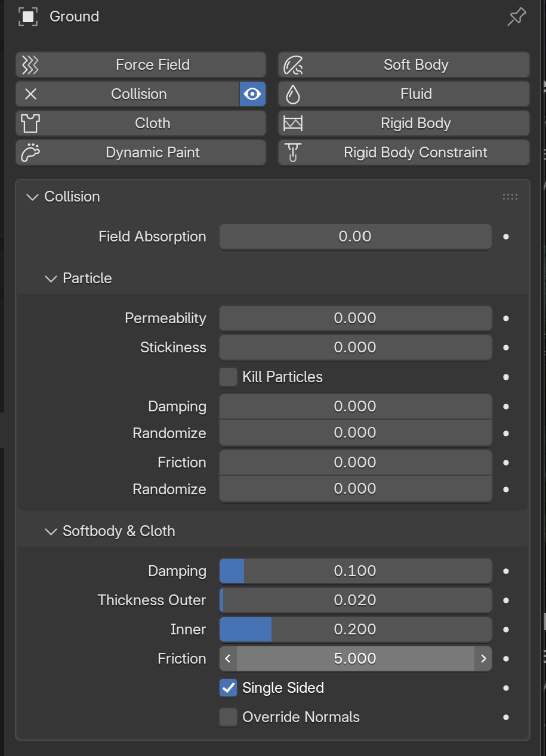Enable the Kill Particles checkbox
Image resolution: width=546 pixels, height=756 pixels.
[228, 377]
